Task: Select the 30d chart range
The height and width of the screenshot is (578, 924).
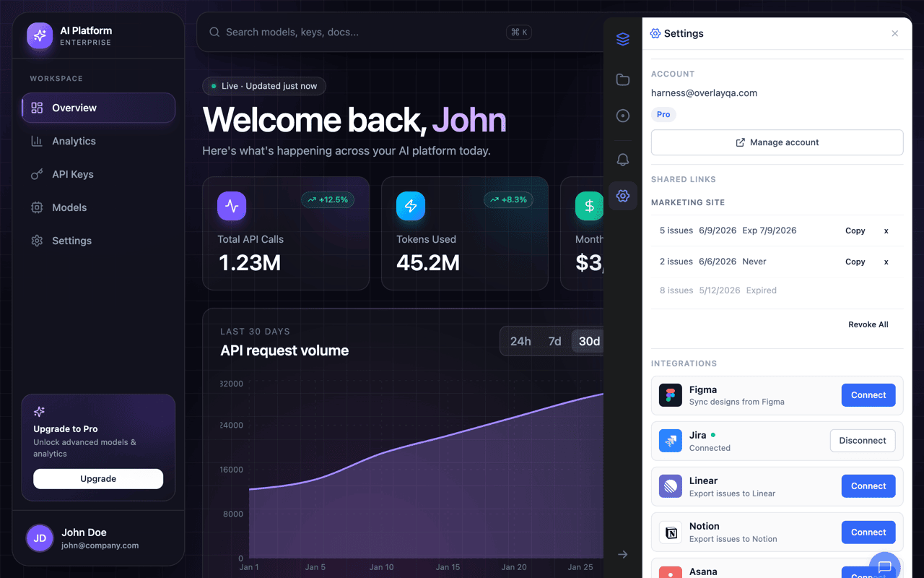Action: [x=589, y=341]
